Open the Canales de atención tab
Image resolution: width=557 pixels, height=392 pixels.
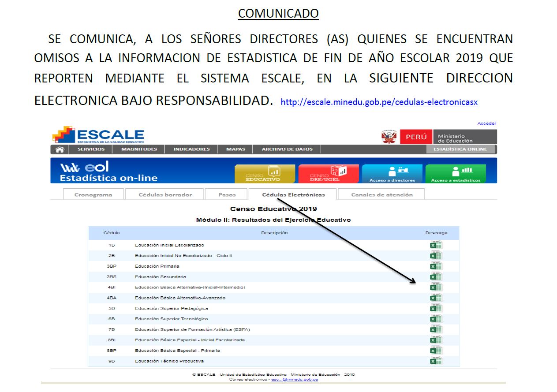381,194
